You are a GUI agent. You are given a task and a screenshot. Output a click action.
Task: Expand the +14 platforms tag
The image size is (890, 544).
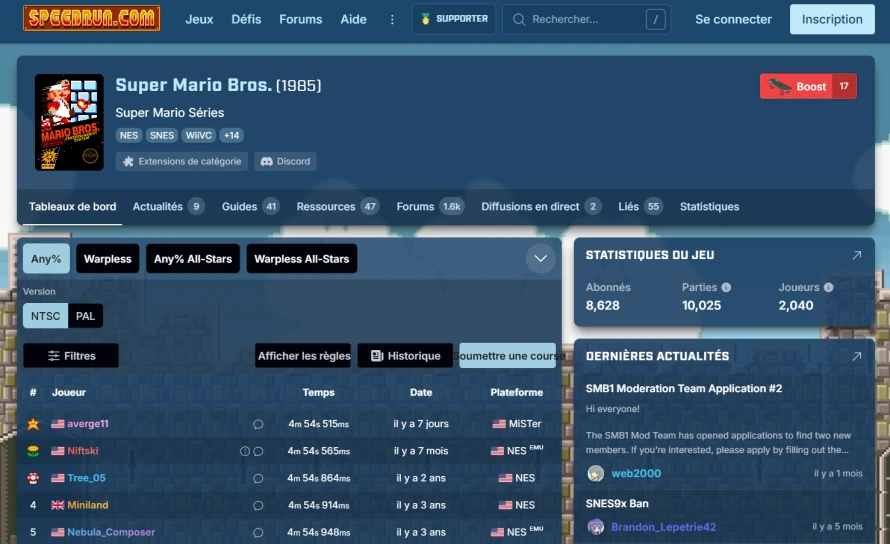point(231,135)
